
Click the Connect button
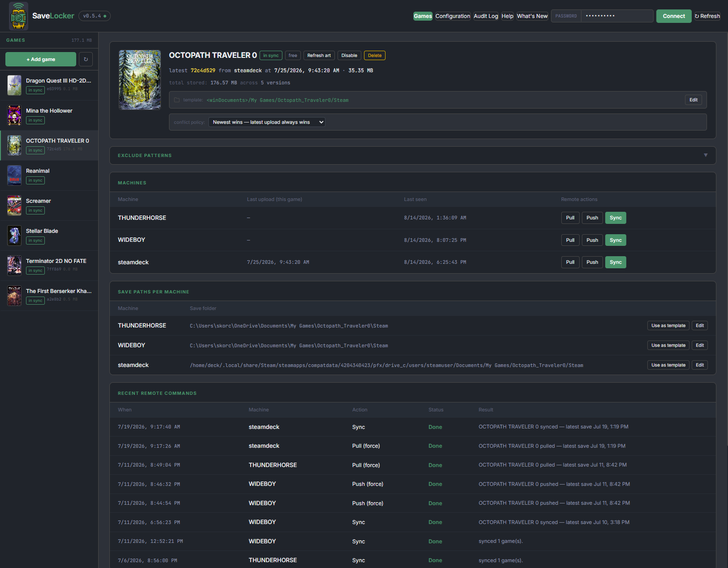click(674, 16)
